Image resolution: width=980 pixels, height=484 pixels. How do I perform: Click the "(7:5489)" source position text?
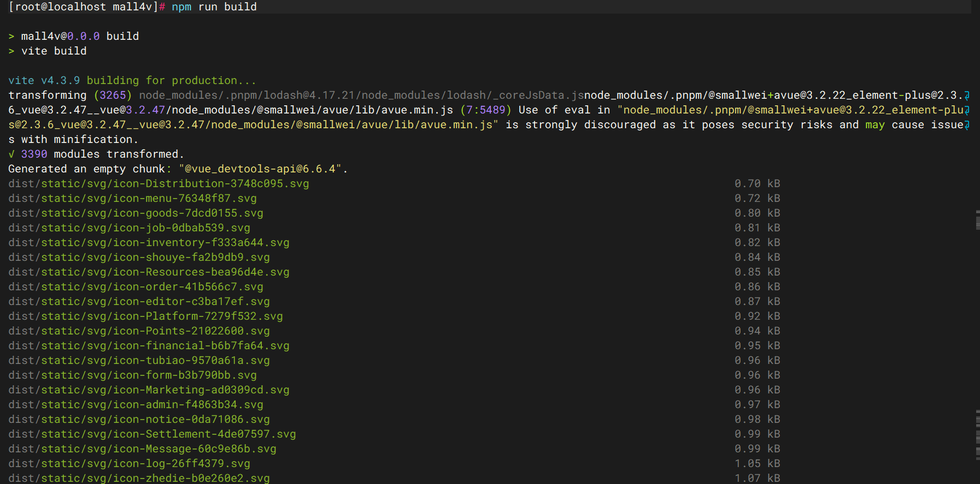(x=485, y=110)
